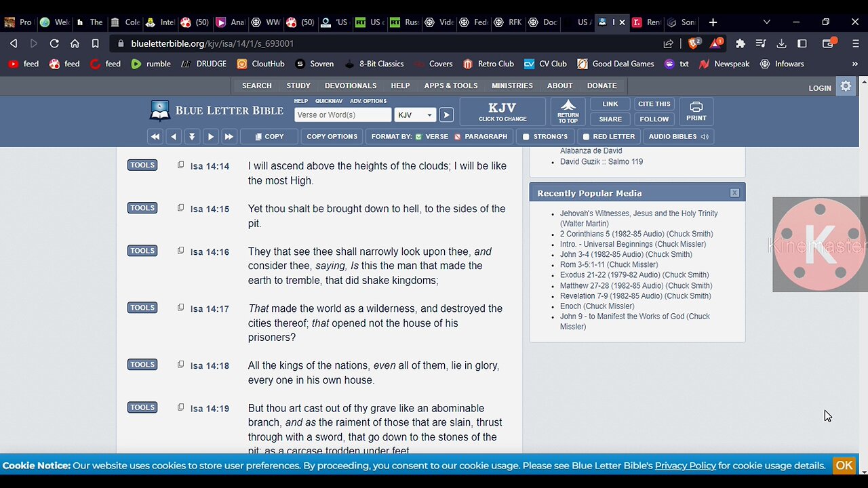This screenshot has height=488, width=868.
Task: Click the copy icon beside Isa 14:18
Action: (x=180, y=364)
